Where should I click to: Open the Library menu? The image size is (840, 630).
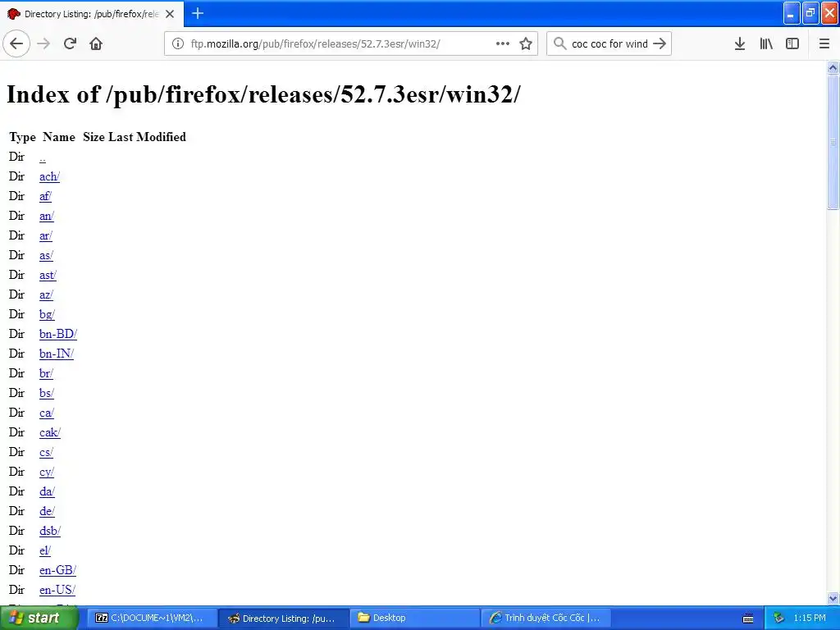[x=766, y=44]
